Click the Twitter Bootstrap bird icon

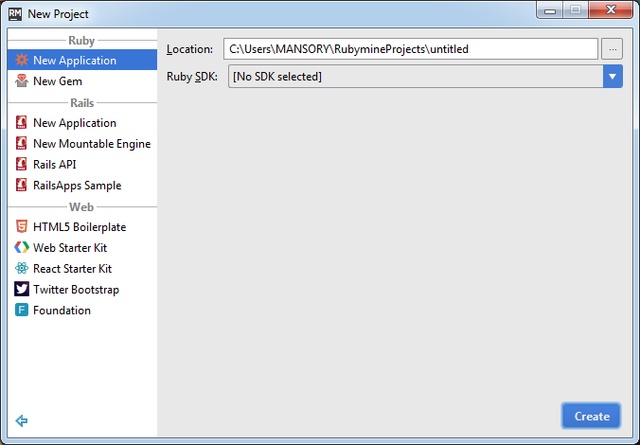[x=21, y=289]
